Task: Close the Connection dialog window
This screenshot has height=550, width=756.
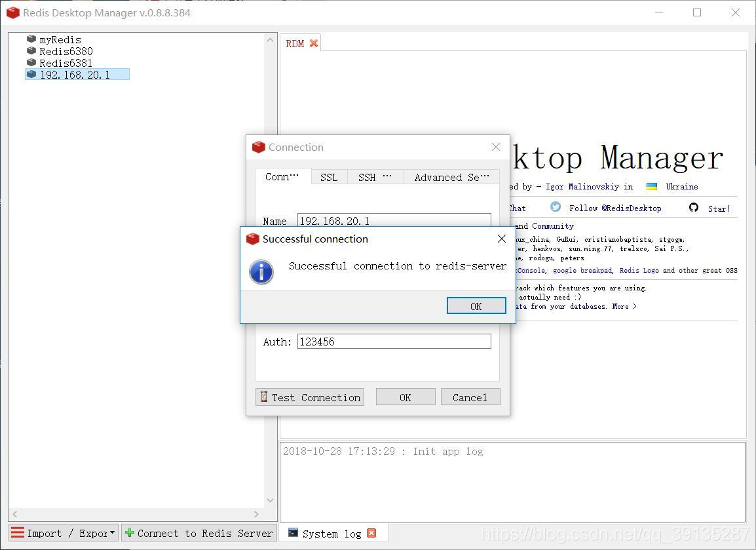Action: tap(496, 147)
